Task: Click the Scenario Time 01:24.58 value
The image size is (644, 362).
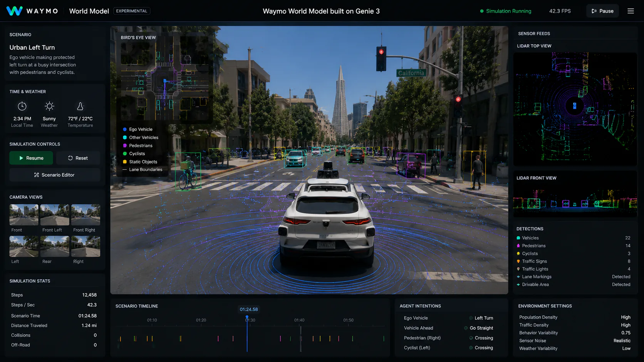Action: [87, 316]
